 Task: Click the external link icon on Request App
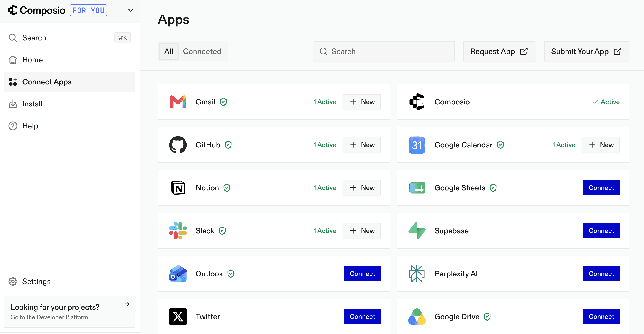[x=524, y=51]
